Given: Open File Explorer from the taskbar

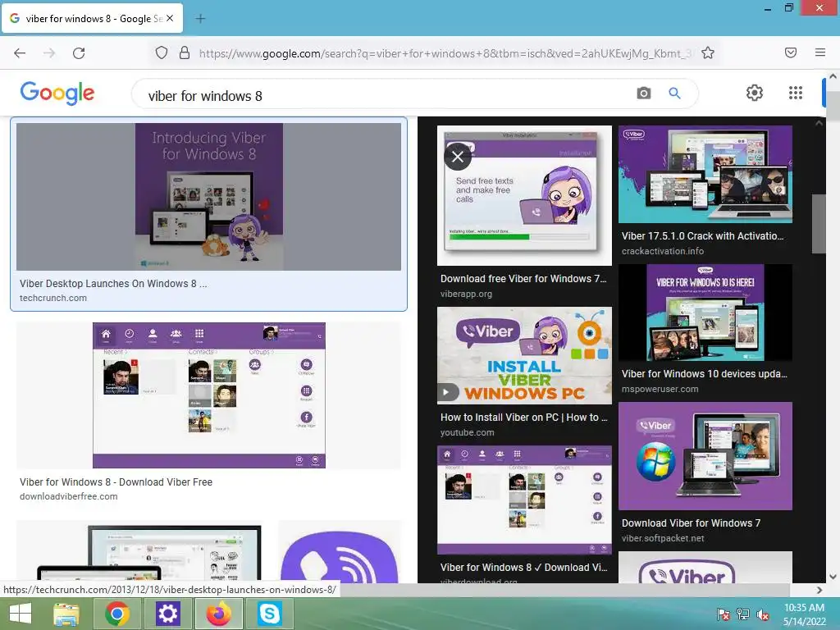Looking at the screenshot, I should pos(66,614).
